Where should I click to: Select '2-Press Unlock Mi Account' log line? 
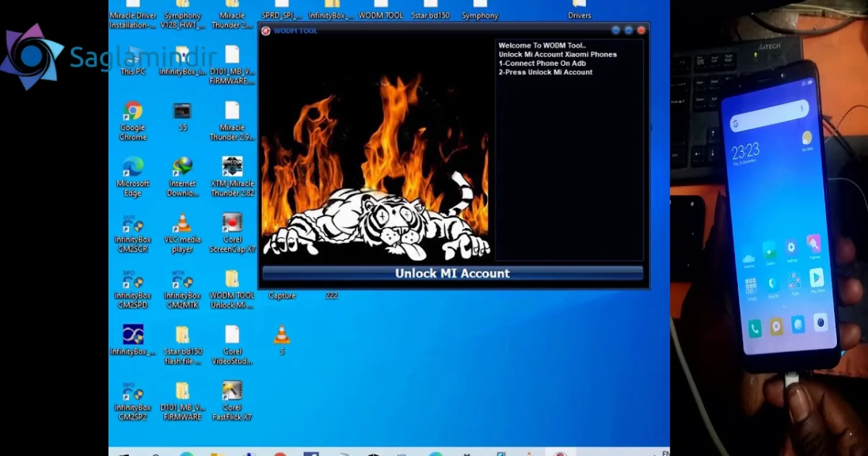pos(545,72)
